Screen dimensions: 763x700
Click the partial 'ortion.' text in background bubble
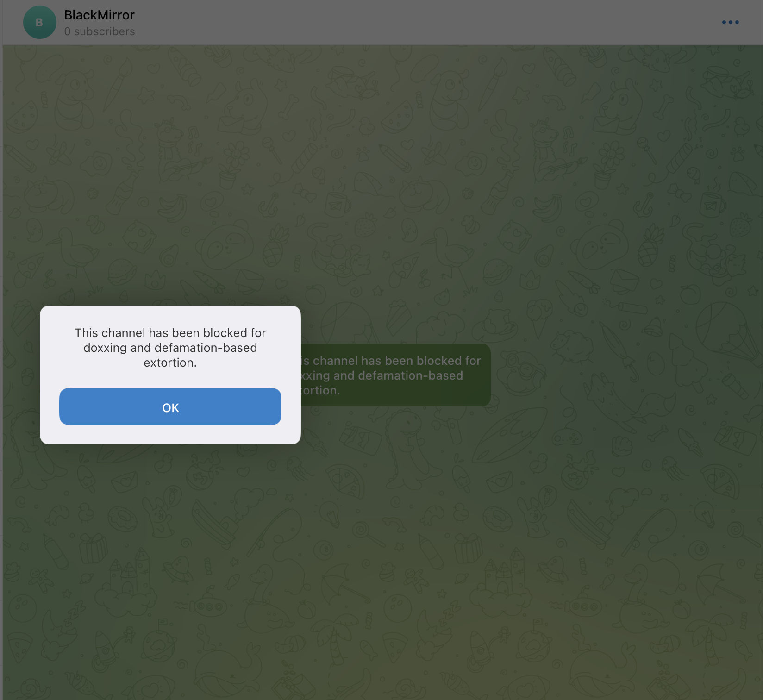[320, 390]
